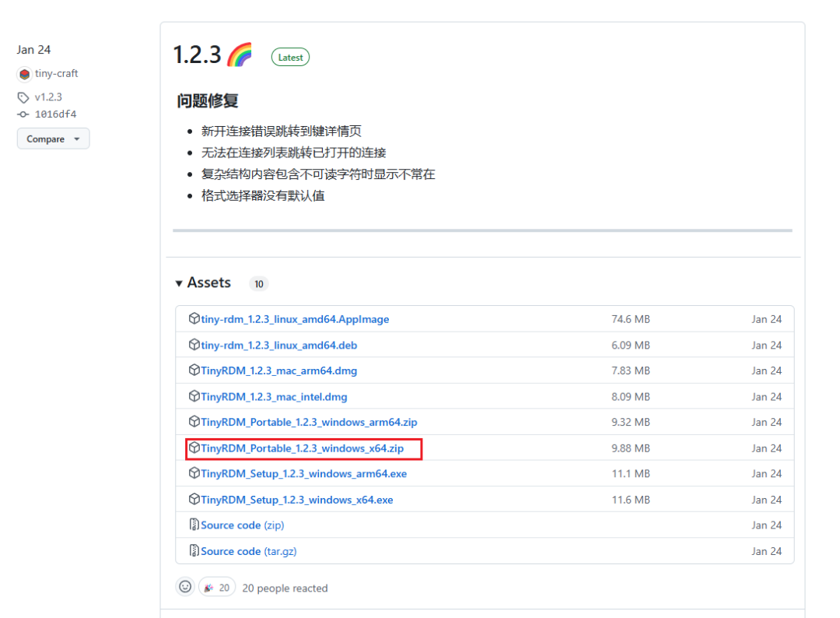Click the file icon beside Source code (zip)
The image size is (840, 618).
[x=194, y=525]
